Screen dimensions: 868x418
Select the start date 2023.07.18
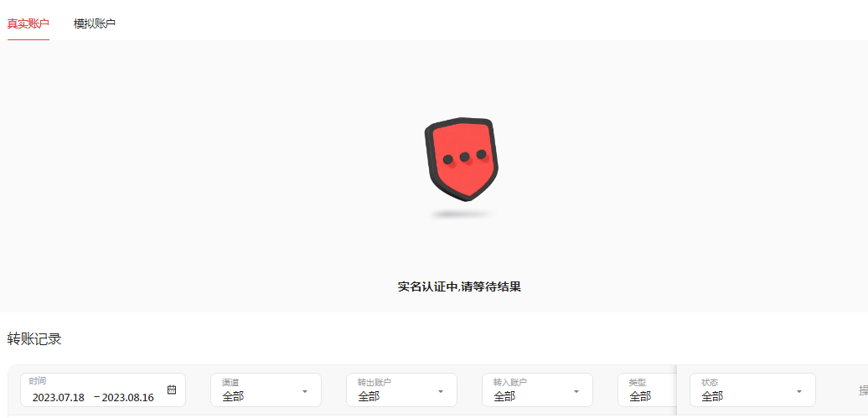58,398
